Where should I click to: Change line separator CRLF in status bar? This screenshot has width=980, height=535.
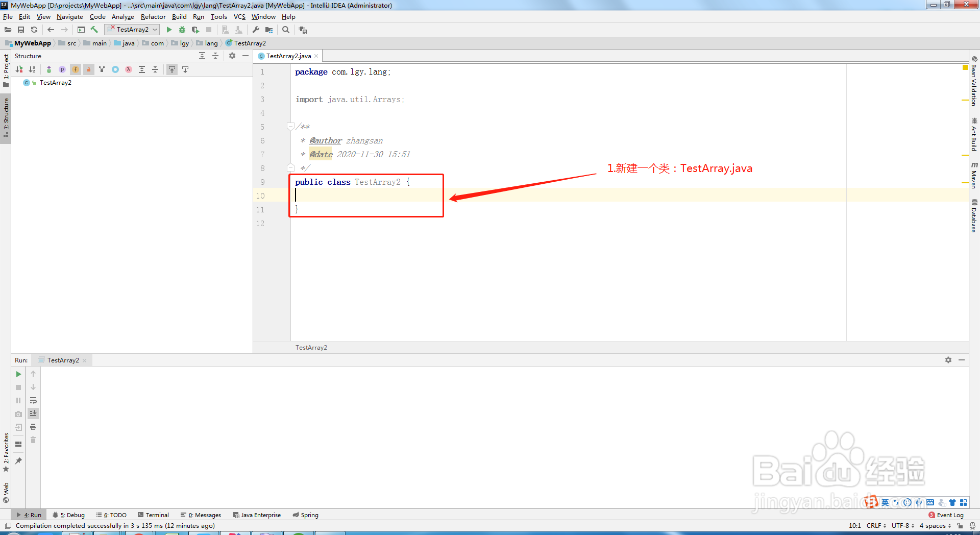[x=876, y=526]
